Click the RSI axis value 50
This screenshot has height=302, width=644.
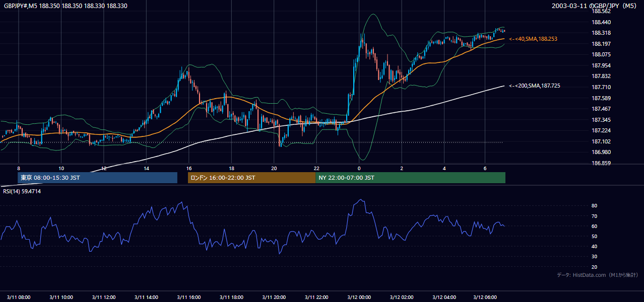click(x=594, y=236)
